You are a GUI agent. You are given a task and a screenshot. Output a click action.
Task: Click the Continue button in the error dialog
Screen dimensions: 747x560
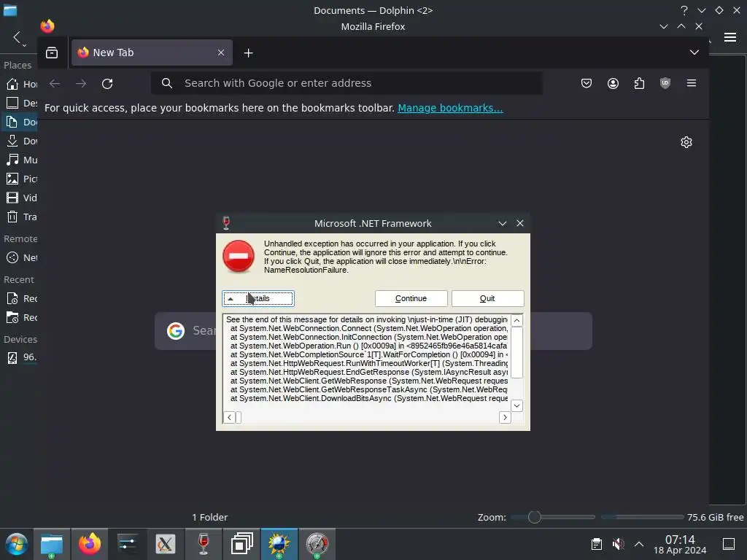pos(411,298)
